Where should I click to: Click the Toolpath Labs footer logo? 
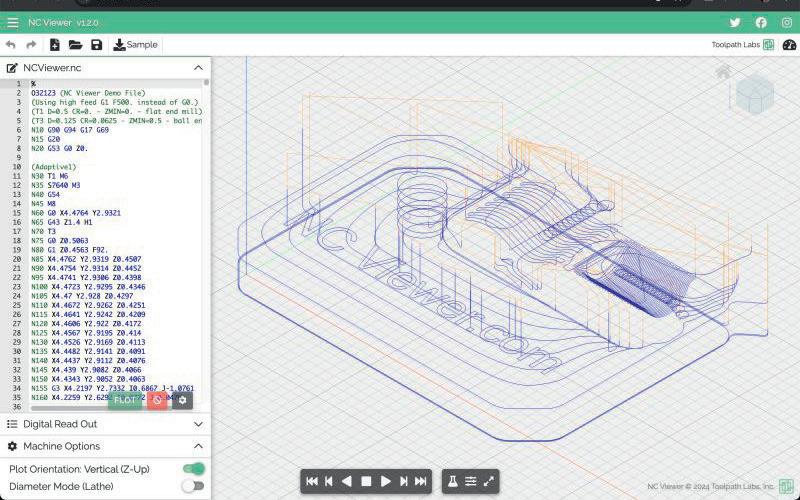pos(786,486)
